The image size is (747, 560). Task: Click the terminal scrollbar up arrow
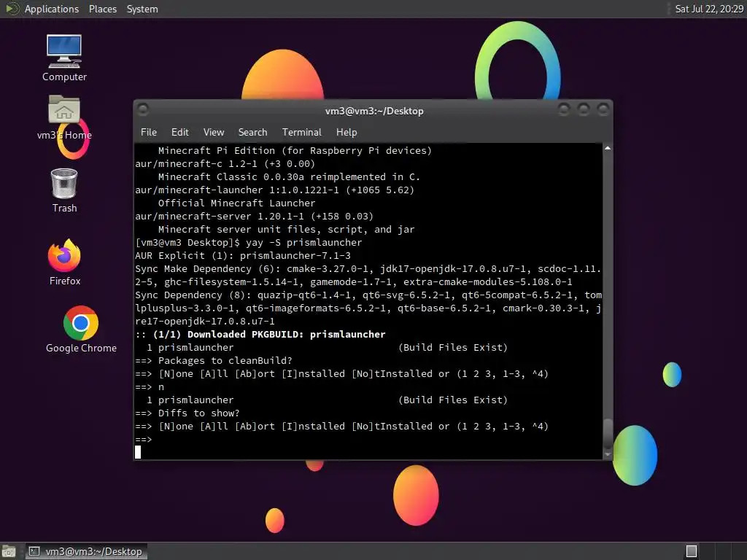click(608, 149)
